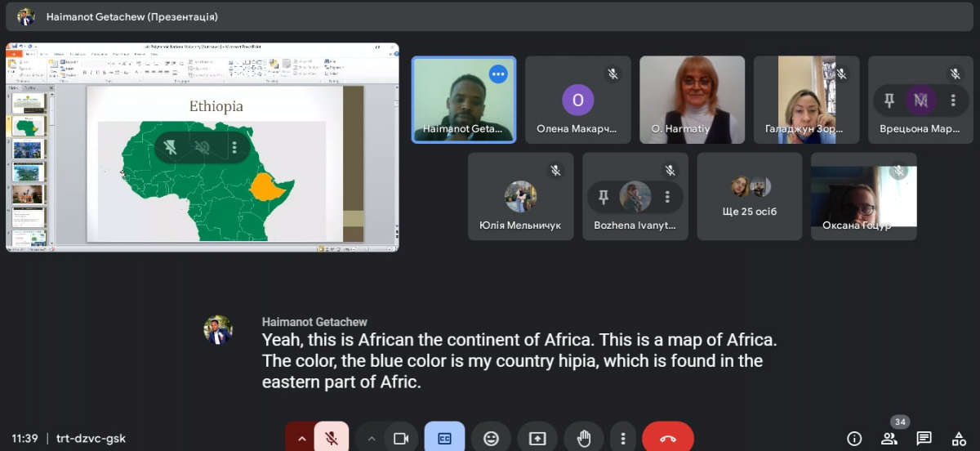The height and width of the screenshot is (451, 980).
Task: Leave the call with red hang-up button
Action: [x=668, y=439]
